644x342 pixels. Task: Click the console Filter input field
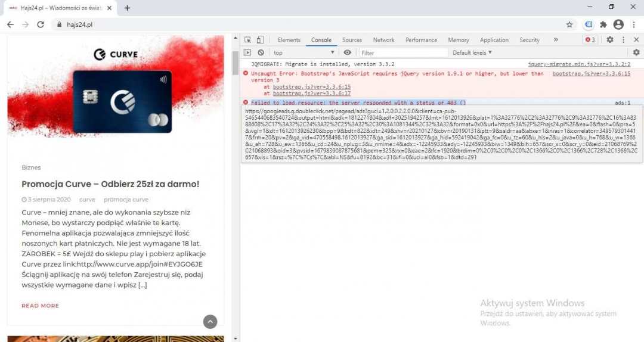(x=402, y=52)
